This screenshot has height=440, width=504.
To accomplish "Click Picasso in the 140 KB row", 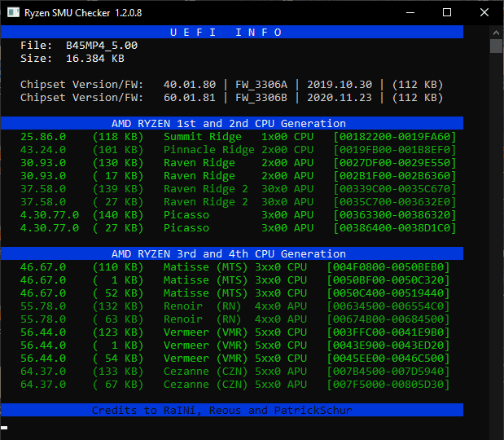I will pos(186,215).
